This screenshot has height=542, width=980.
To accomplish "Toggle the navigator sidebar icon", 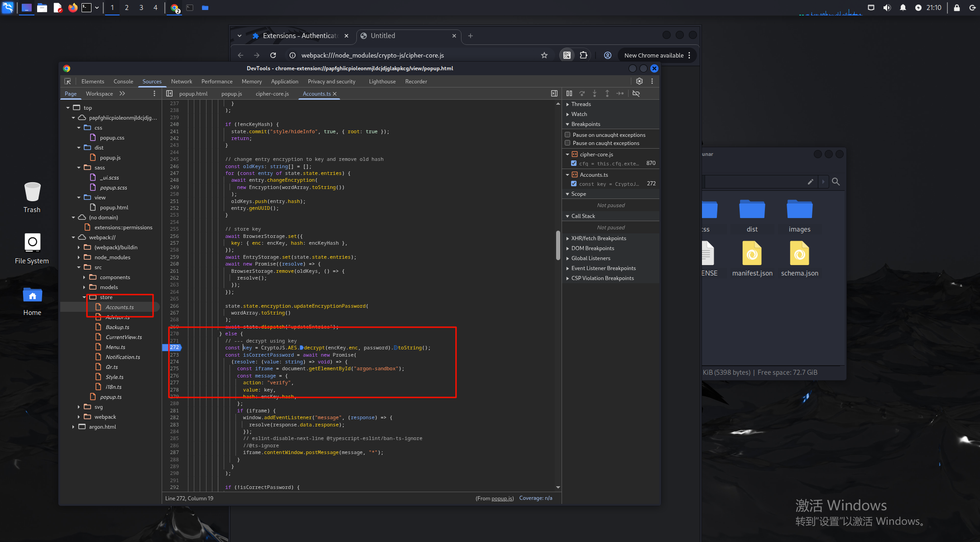I will (169, 93).
